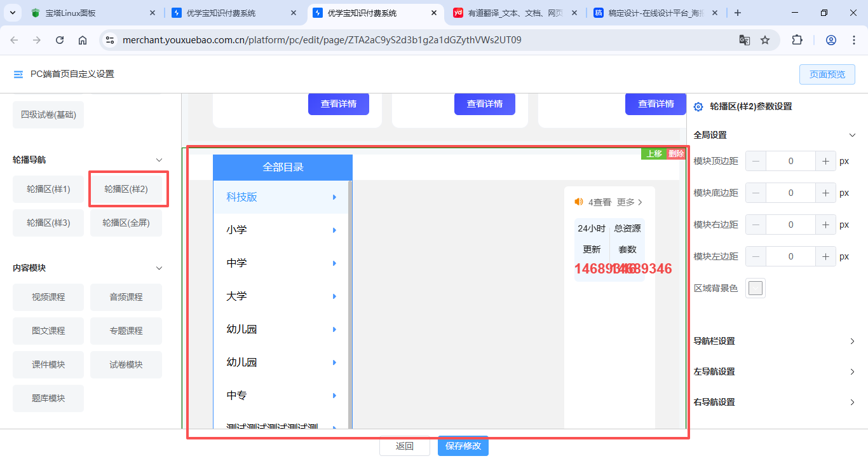Reload the page with the refresh icon
The width and height of the screenshot is (868, 463).
60,40
